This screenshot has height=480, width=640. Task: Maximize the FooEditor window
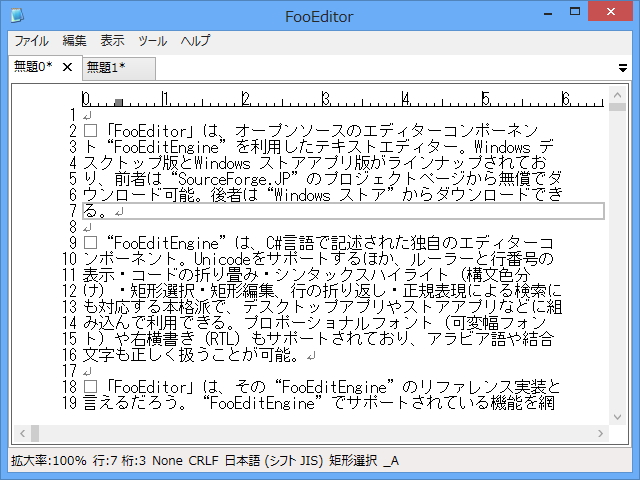[575, 12]
